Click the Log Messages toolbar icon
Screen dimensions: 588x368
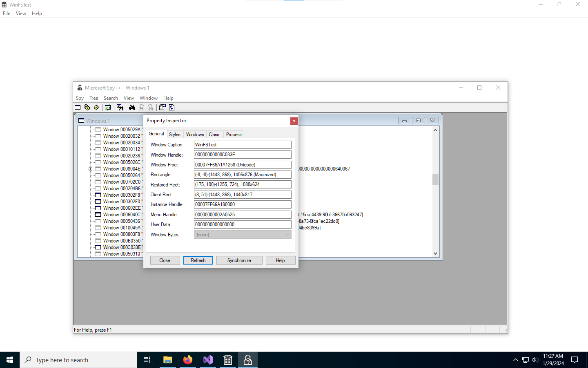click(108, 108)
